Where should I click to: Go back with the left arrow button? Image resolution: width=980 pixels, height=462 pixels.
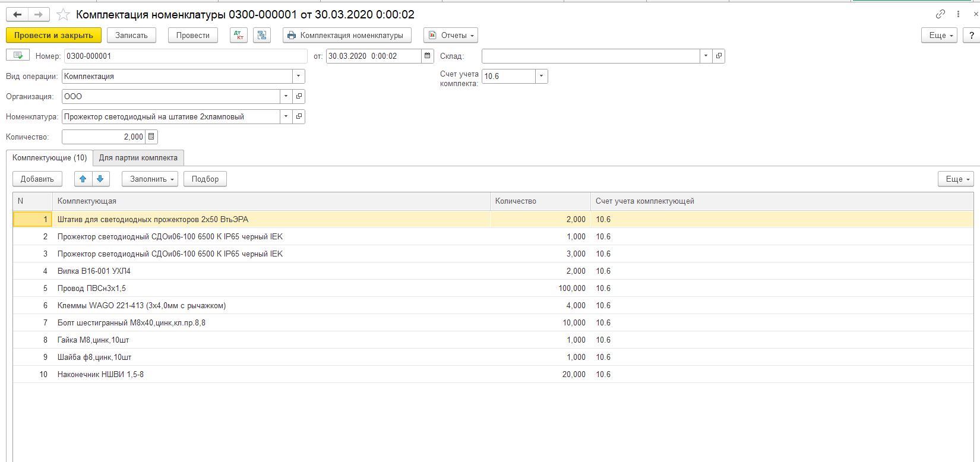[x=17, y=14]
